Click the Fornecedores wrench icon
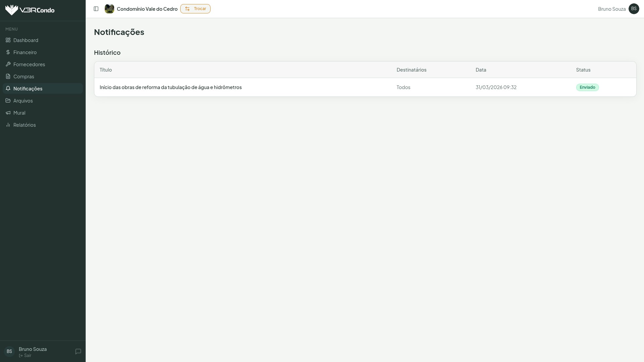Viewport: 644px width, 362px height. pyautogui.click(x=8, y=64)
